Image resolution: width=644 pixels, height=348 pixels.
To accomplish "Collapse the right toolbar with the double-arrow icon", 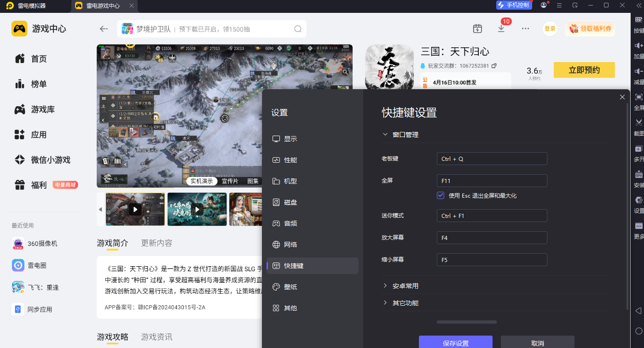I will (x=638, y=6).
